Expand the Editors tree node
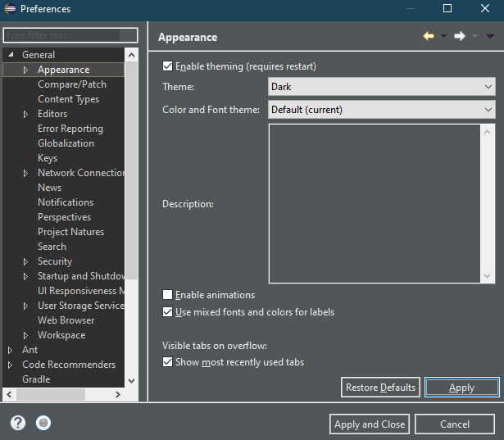This screenshot has width=504, height=440. (26, 114)
